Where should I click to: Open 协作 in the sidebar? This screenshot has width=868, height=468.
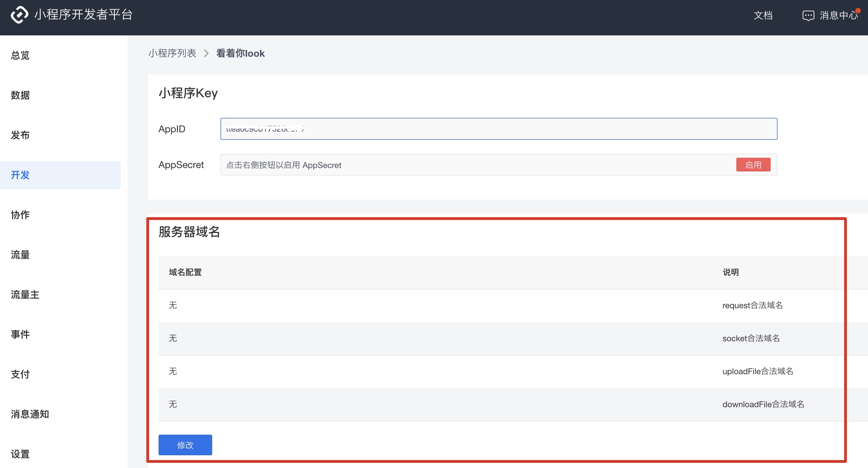[x=20, y=215]
